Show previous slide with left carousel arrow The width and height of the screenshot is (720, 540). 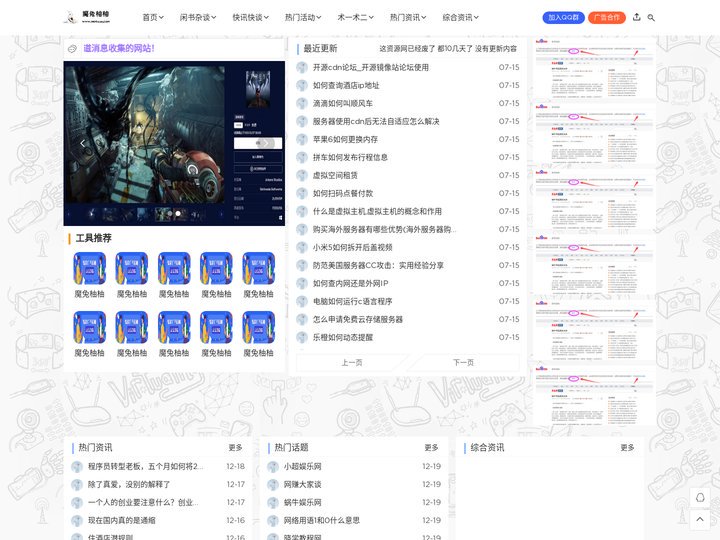83,143
